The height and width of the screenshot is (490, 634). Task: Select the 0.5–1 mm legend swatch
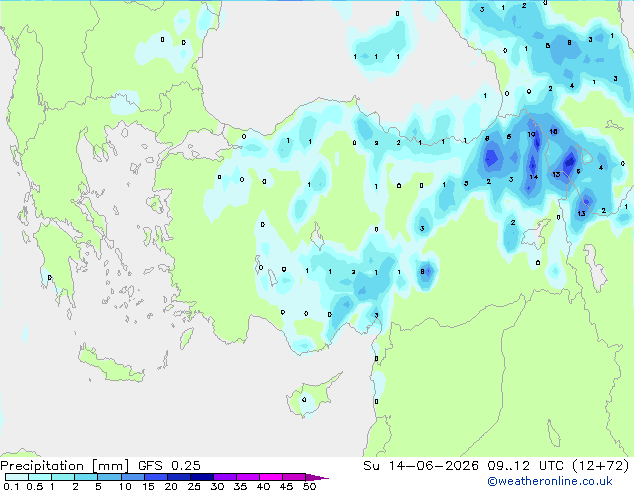(40, 477)
